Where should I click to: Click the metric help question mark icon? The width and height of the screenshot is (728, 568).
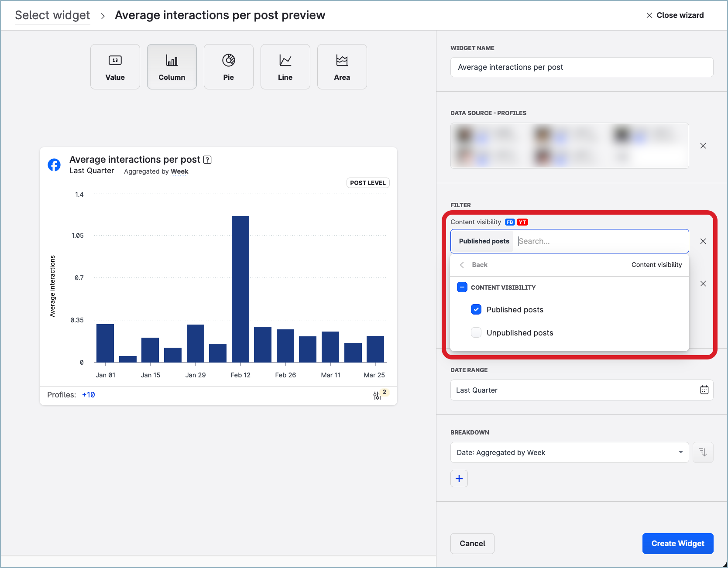point(207,160)
